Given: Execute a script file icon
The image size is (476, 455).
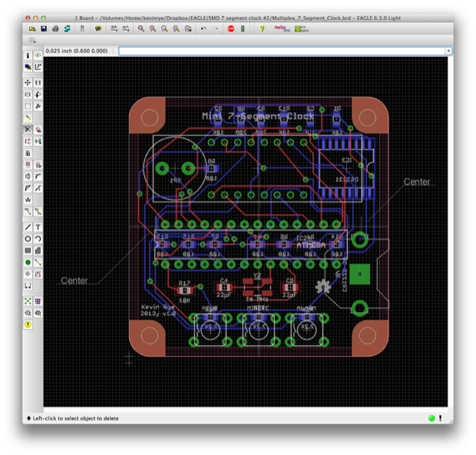Looking at the screenshot, I should (x=114, y=29).
